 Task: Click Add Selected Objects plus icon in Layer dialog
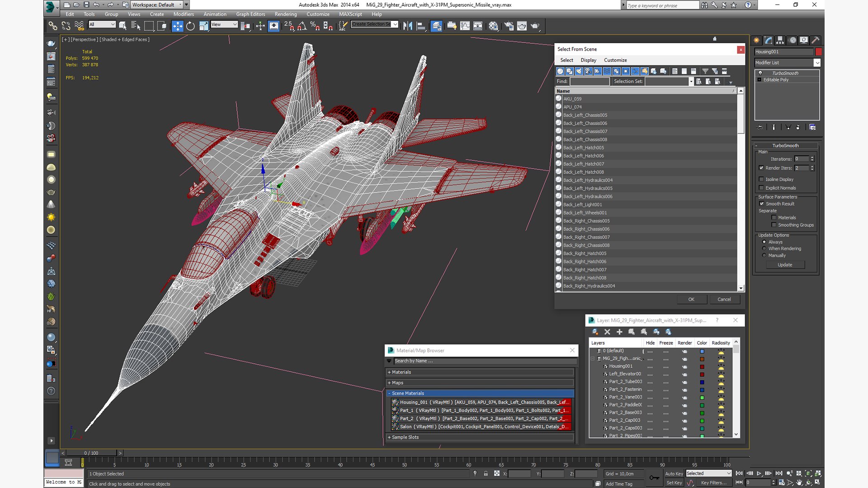pos(619,332)
